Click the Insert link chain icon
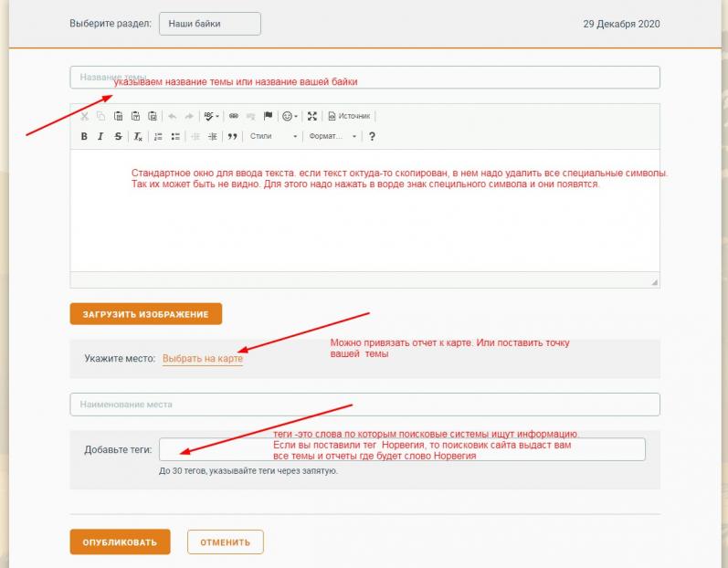 click(234, 116)
